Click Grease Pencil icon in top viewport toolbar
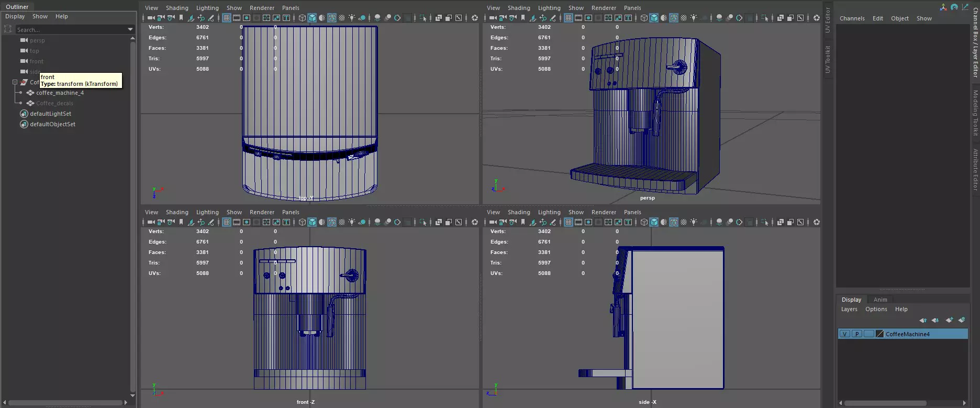This screenshot has height=408, width=980. point(211,18)
